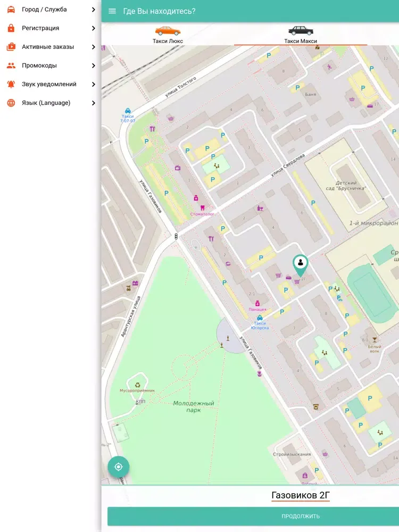399x532 pixels.
Task: Click the traffic light icon on улица Газовиков
Action: click(176, 237)
